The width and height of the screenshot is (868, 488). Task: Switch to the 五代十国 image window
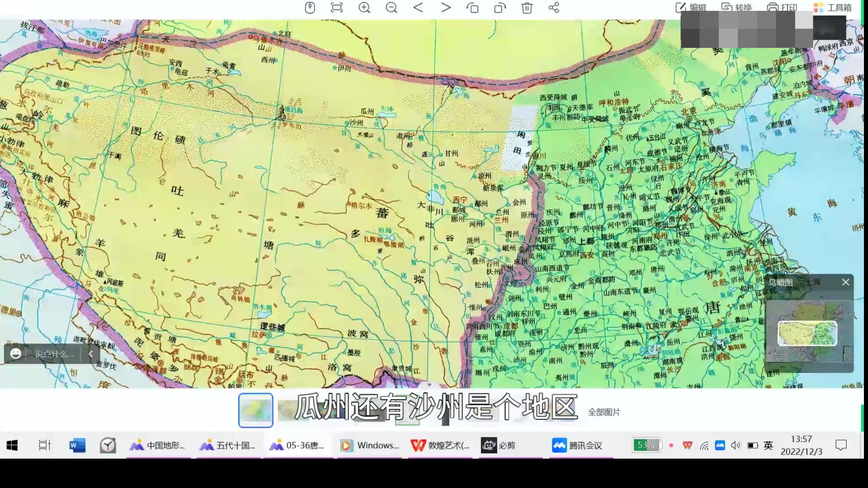228,446
